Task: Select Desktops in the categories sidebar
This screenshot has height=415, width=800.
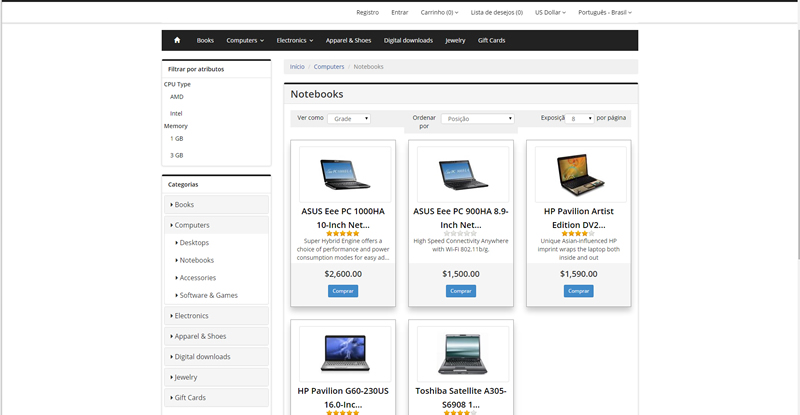Action: (194, 242)
